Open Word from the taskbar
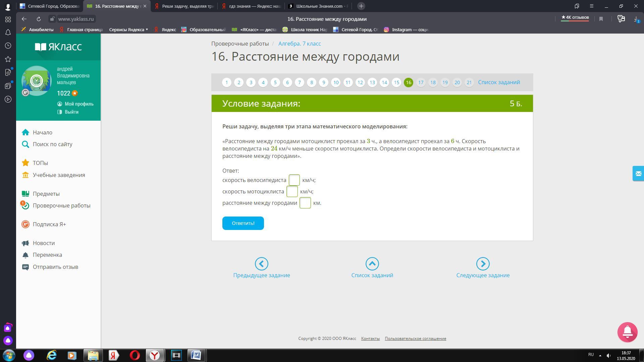The image size is (644, 362). pos(196,355)
